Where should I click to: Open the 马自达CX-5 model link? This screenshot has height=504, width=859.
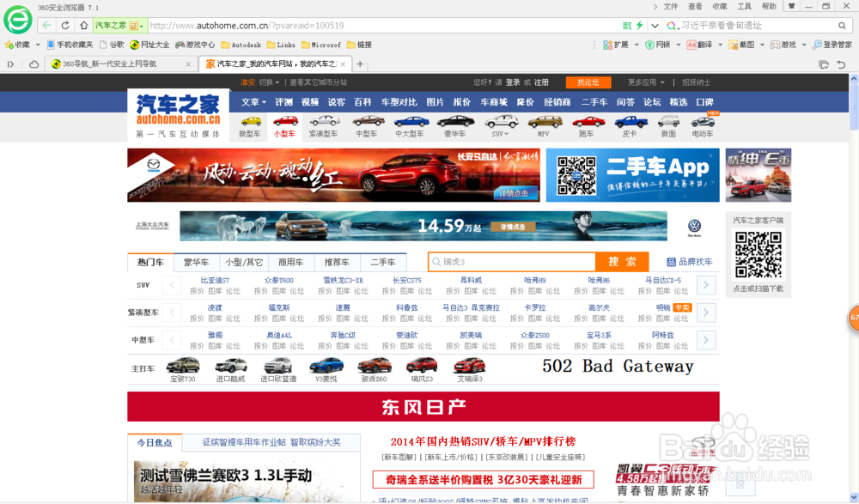[663, 281]
